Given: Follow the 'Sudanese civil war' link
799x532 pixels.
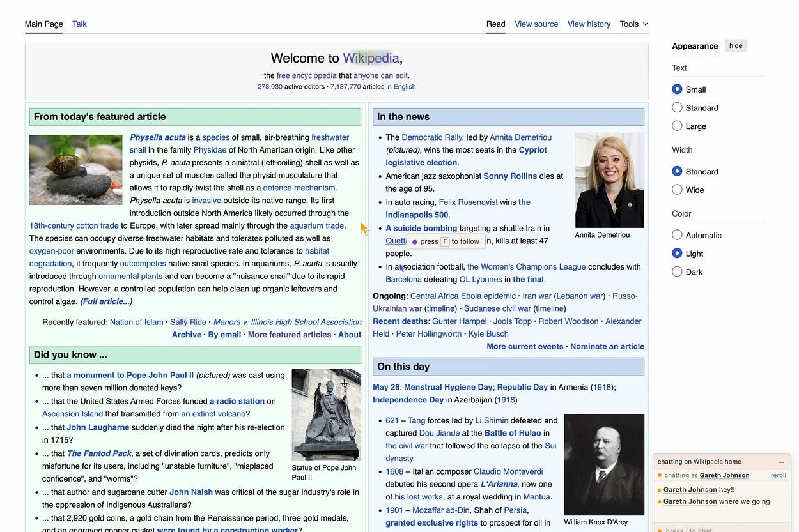Looking at the screenshot, I should 497,308.
